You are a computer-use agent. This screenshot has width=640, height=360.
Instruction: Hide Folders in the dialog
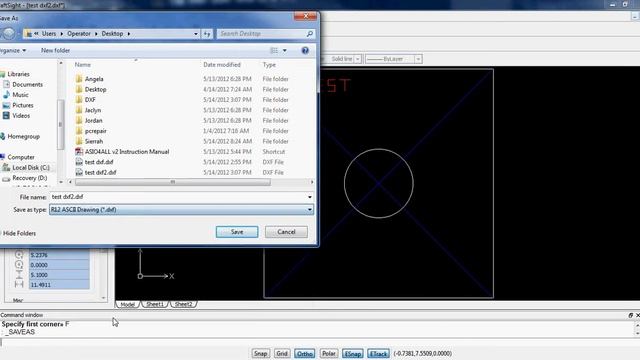click(x=18, y=233)
